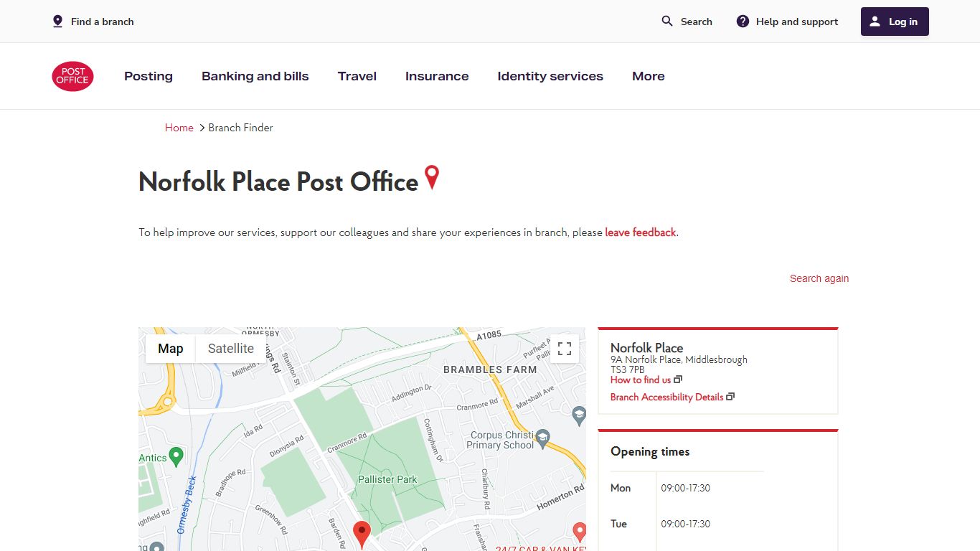Click Tuesday opening hours 09:00-17:30
Image resolution: width=980 pixels, height=551 pixels.
point(686,524)
